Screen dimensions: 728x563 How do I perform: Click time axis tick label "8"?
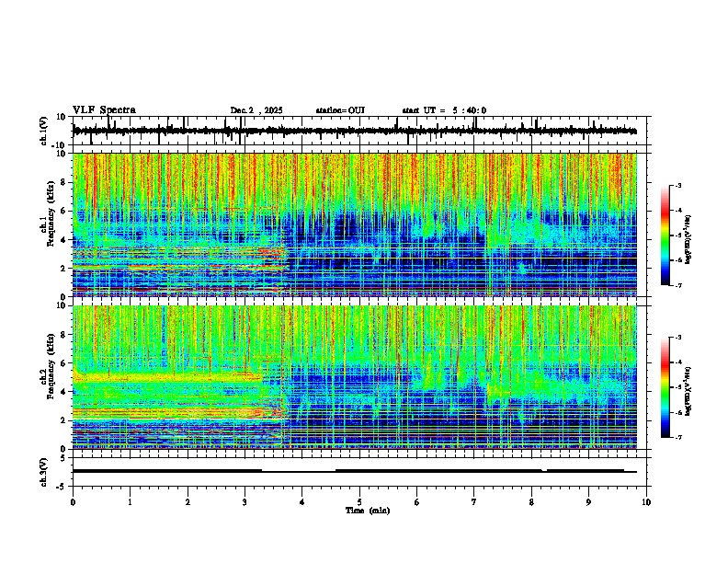click(531, 502)
